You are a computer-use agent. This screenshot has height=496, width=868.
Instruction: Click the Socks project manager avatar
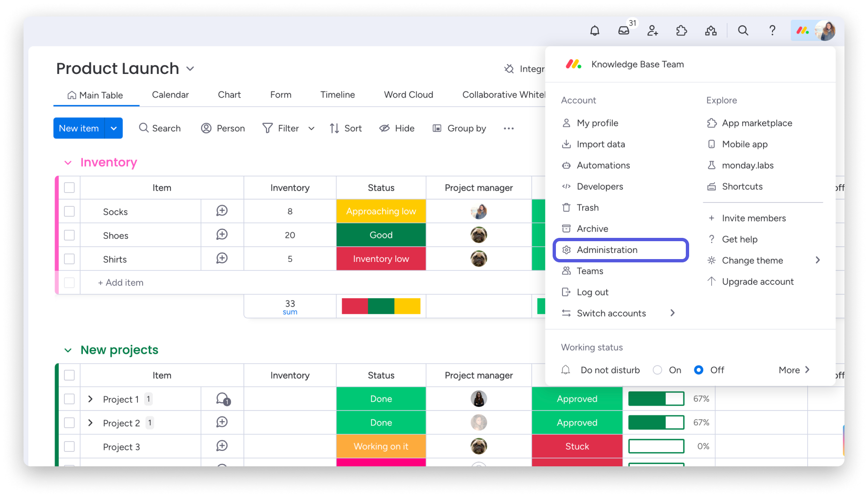[x=479, y=211]
